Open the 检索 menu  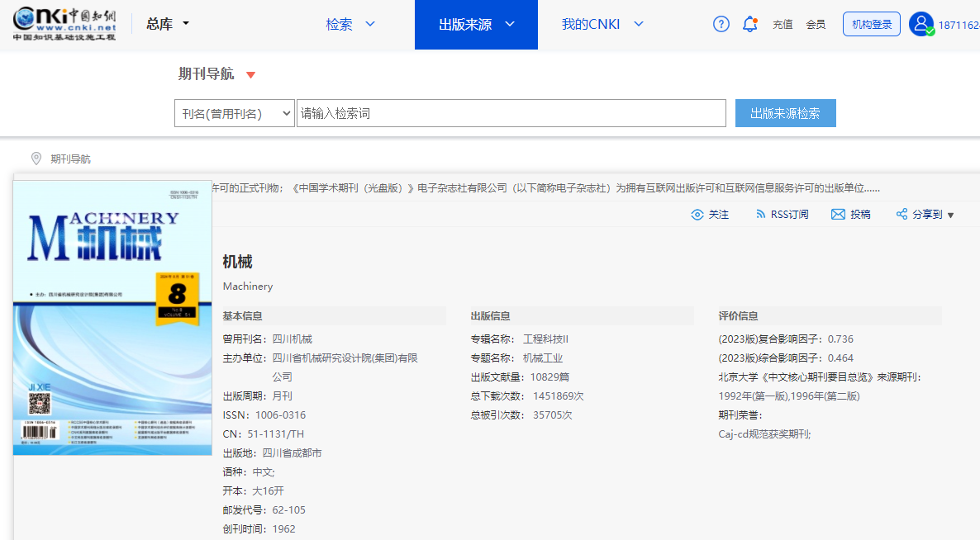339,24
